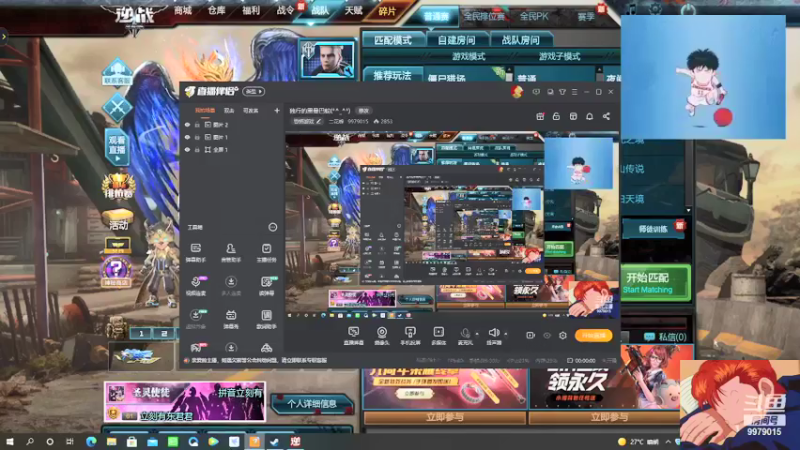Lock the 图片 1 source layer
The width and height of the screenshot is (800, 450).
pyautogui.click(x=197, y=137)
